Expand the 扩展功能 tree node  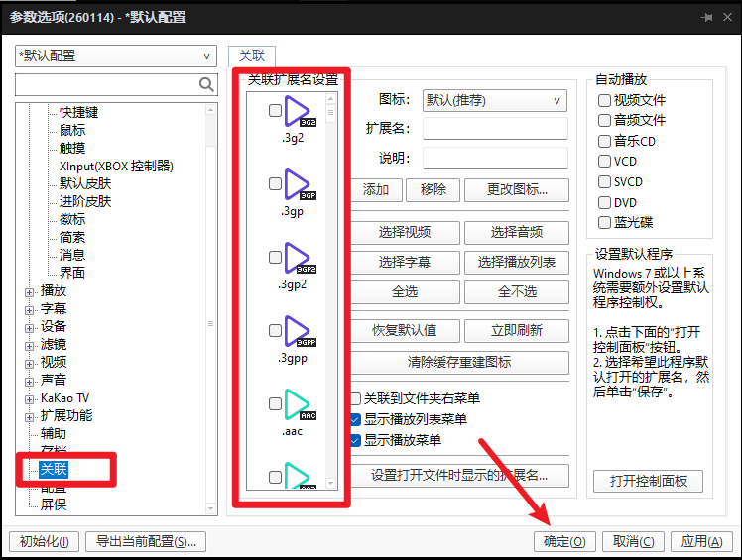[x=30, y=417]
